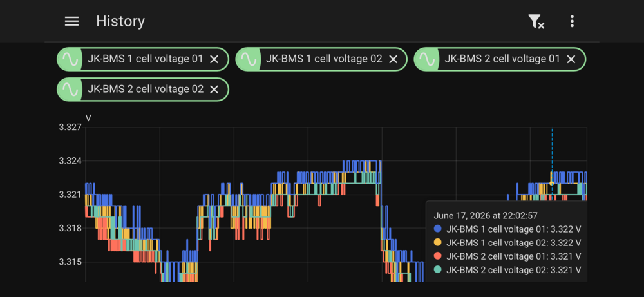Remove JK-BMS 2 cell voltage 02 chip

(214, 90)
